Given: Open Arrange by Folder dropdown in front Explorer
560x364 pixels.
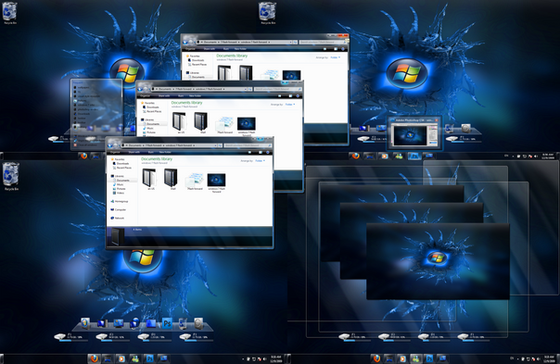Looking at the screenshot, I should click(260, 161).
